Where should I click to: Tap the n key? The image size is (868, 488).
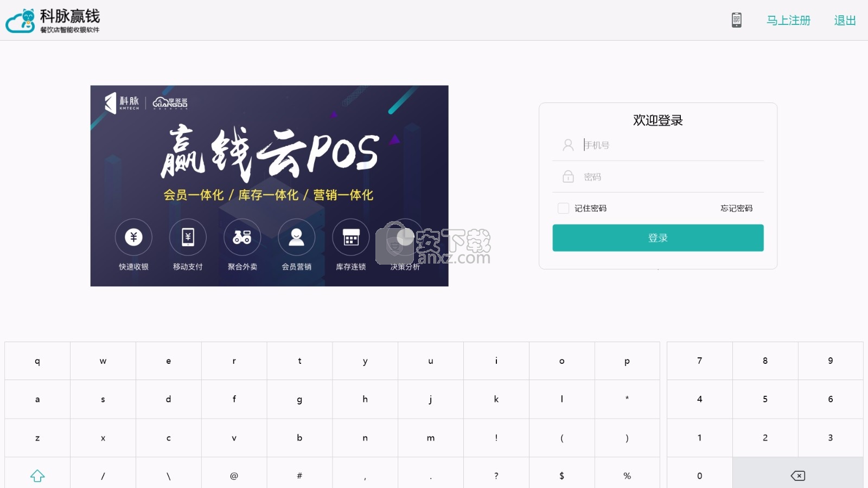[365, 438]
